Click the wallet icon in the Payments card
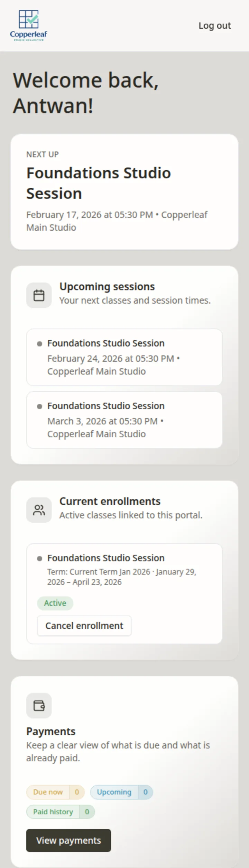The width and height of the screenshot is (249, 868). pos(39,706)
